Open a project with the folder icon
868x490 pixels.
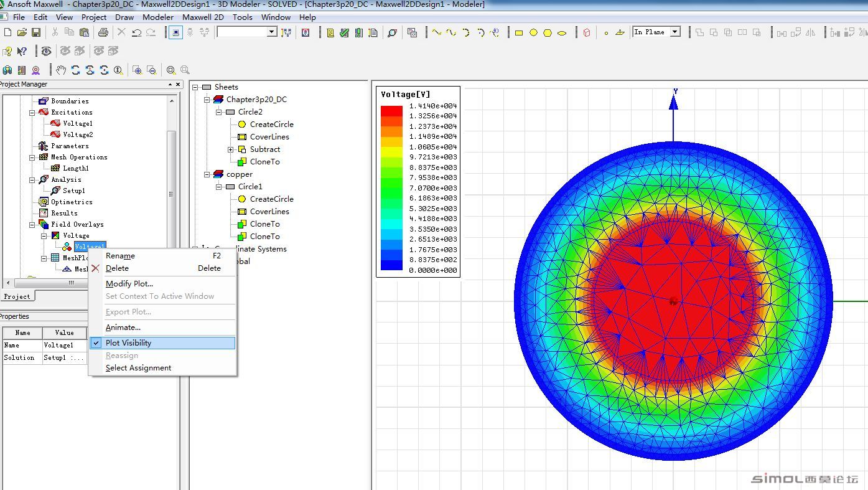(x=22, y=32)
